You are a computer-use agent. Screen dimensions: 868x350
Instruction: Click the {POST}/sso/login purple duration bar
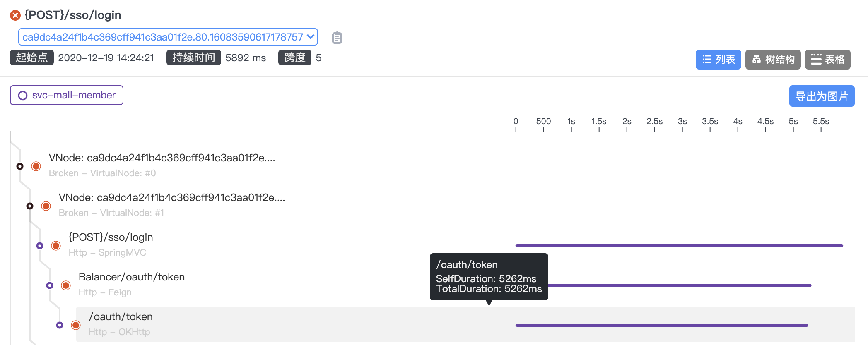679,246
